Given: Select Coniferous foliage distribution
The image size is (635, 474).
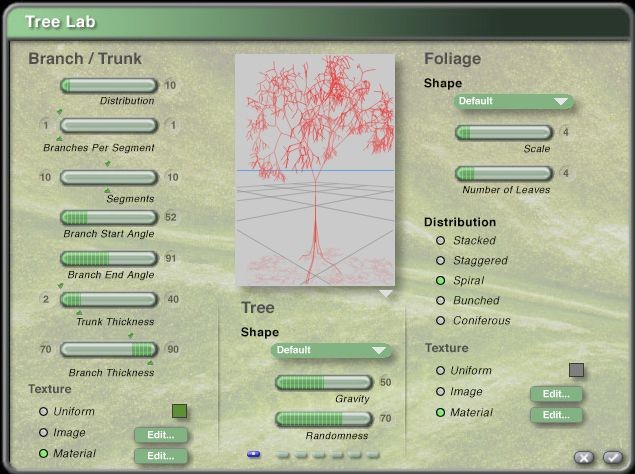Looking at the screenshot, I should (441, 321).
